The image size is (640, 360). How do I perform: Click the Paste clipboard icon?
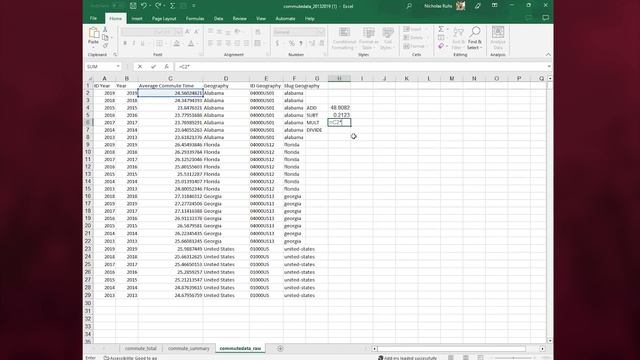pyautogui.click(x=93, y=33)
